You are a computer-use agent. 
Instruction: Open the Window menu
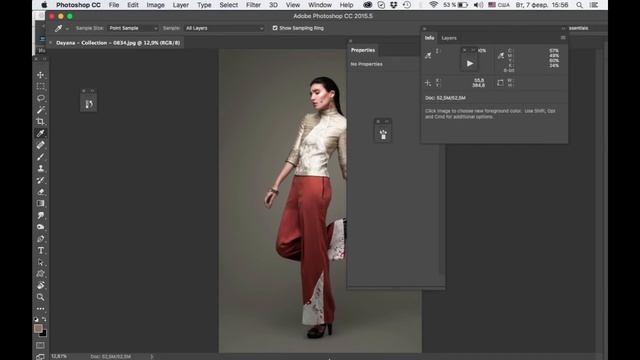coord(320,5)
